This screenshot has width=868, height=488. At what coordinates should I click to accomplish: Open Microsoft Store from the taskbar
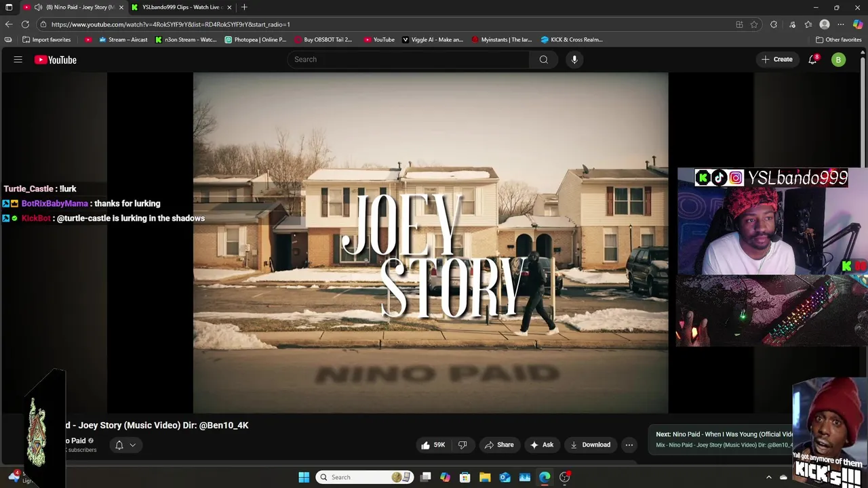coord(465,477)
